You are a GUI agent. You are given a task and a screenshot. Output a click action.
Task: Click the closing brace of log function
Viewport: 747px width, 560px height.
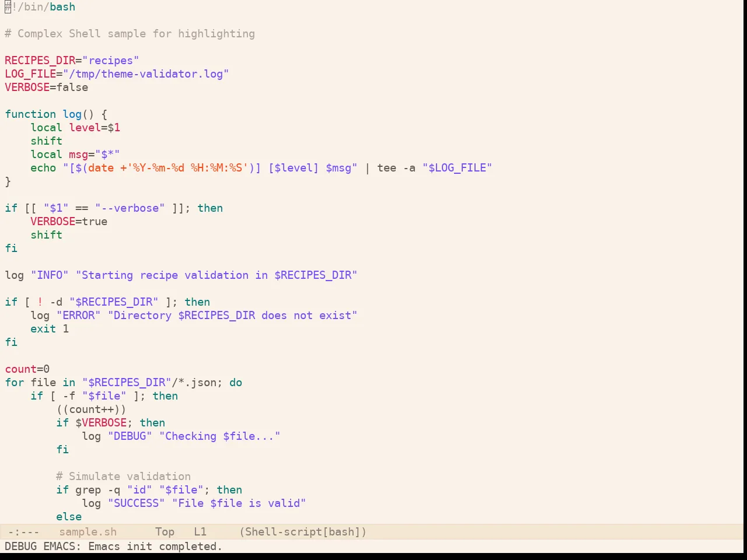pos(8,181)
